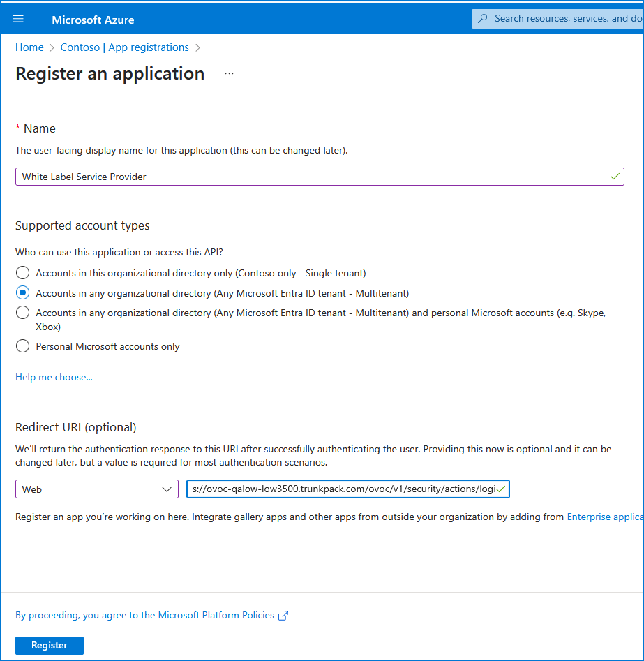This screenshot has height=661, width=644.
Task: Open the Microsoft Platform Policies link
Action: (x=144, y=615)
